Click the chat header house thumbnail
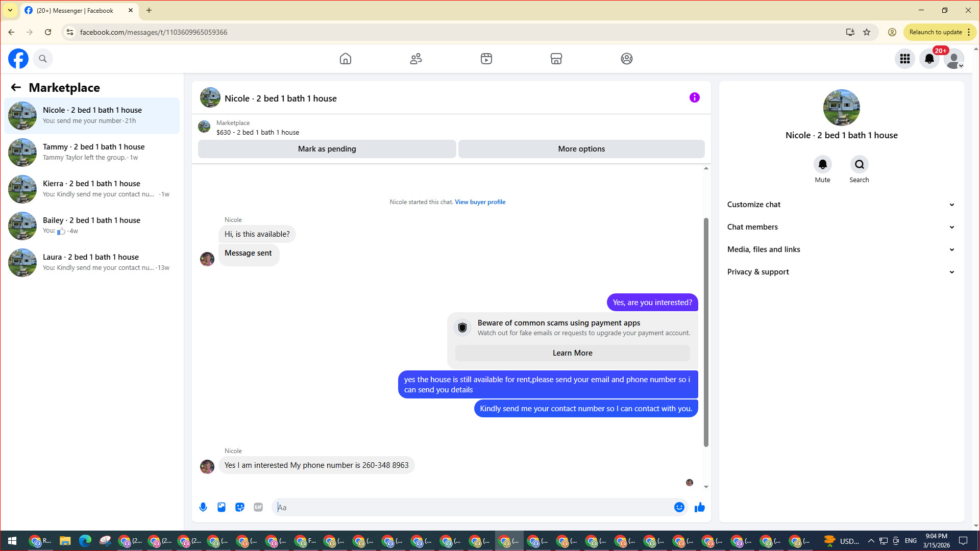 click(210, 97)
